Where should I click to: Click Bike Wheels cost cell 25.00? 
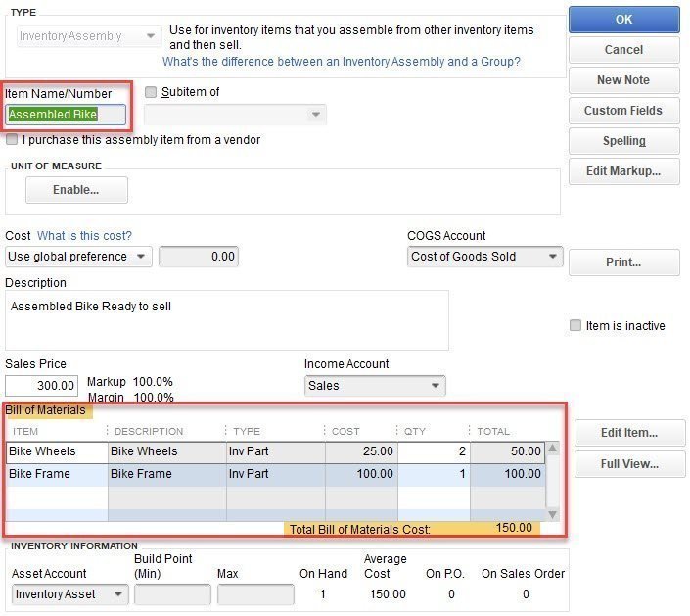361,452
